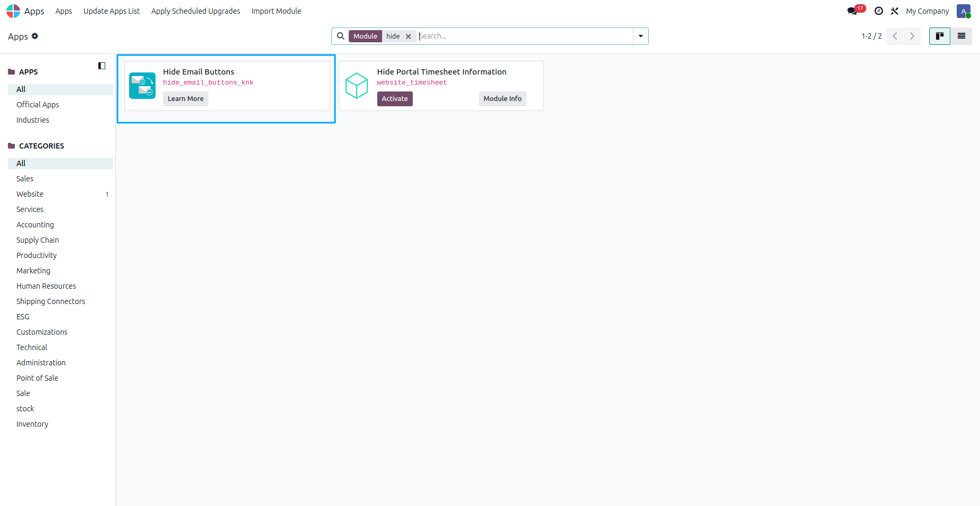Open the Import Module menu
980x506 pixels.
pos(276,11)
